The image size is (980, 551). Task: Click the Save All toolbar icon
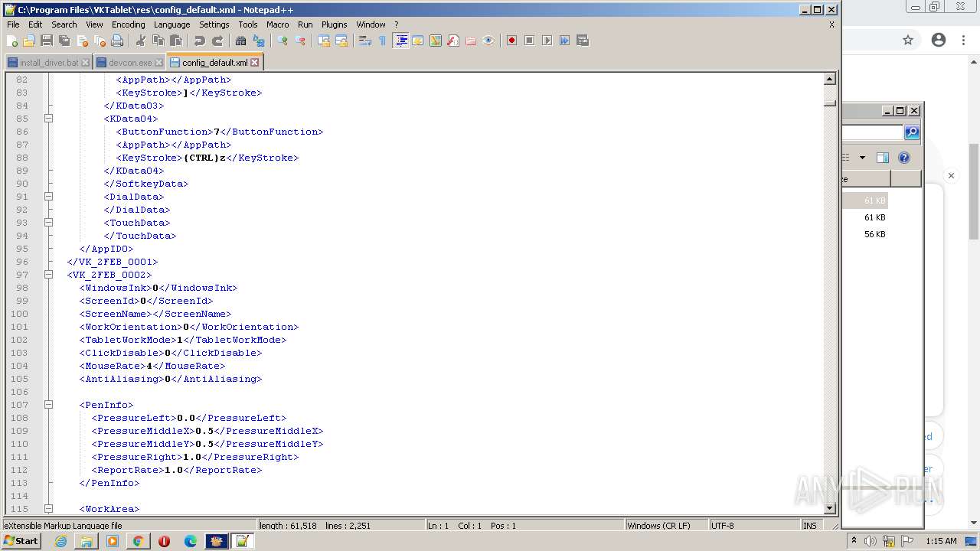(64, 41)
